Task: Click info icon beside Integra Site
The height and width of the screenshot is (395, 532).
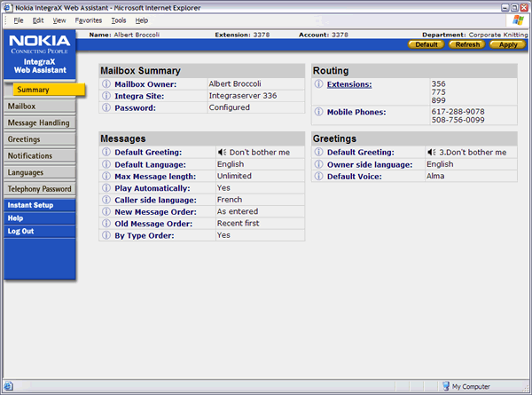Action: (106, 96)
